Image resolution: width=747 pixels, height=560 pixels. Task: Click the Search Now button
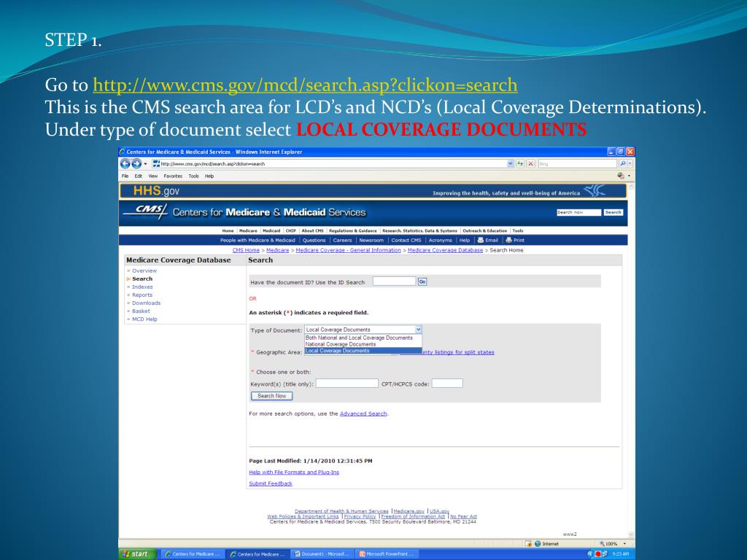coord(271,396)
